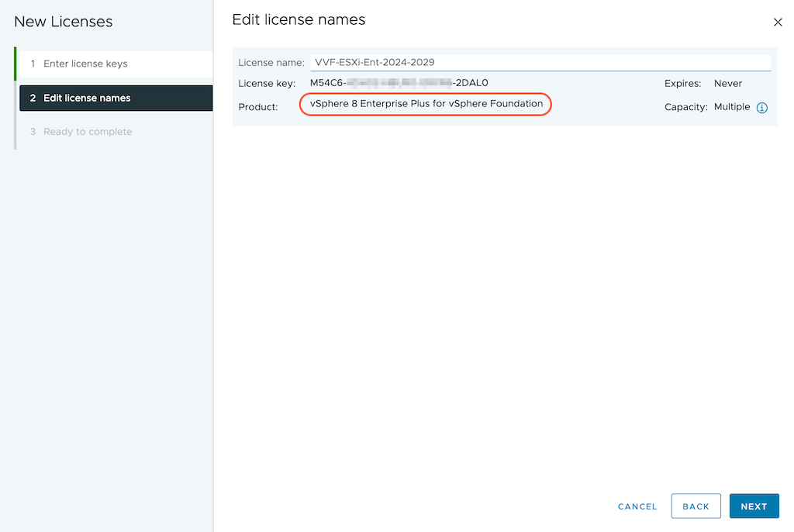Click the license key value M54C6

click(399, 83)
